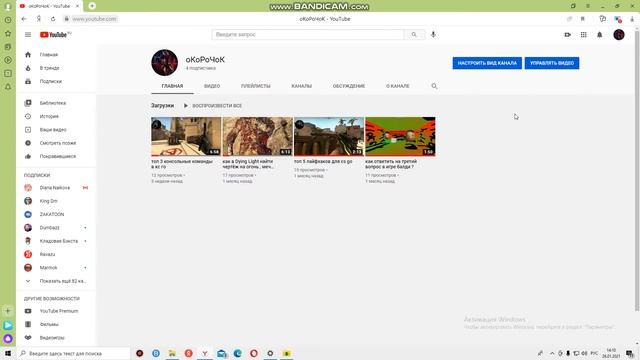
Task: Open video thumbnail топ 3 консольные команды
Action: tap(186, 136)
